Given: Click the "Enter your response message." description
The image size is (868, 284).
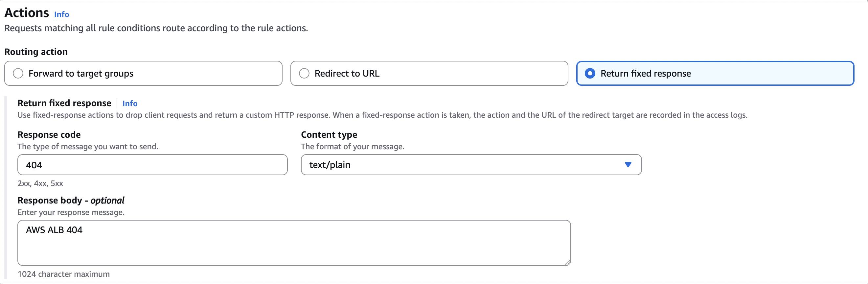Looking at the screenshot, I should coord(71,212).
